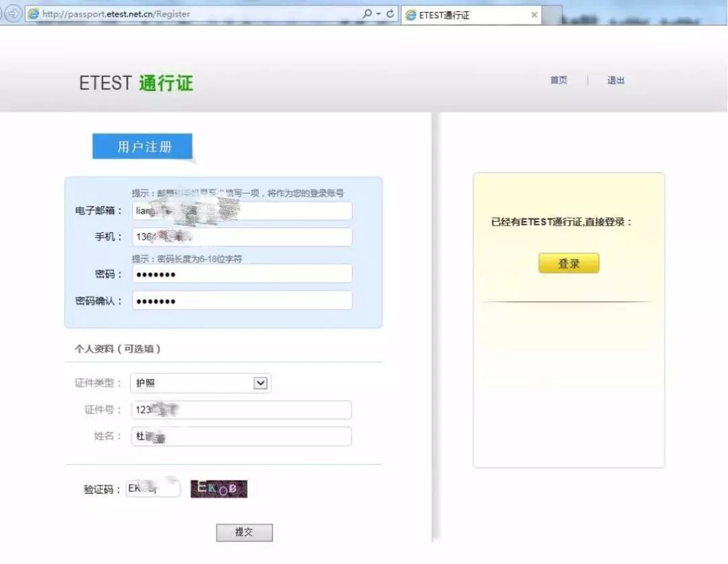728x564 pixels.
Task: Focus the 手机 phone number field
Action: click(x=242, y=237)
